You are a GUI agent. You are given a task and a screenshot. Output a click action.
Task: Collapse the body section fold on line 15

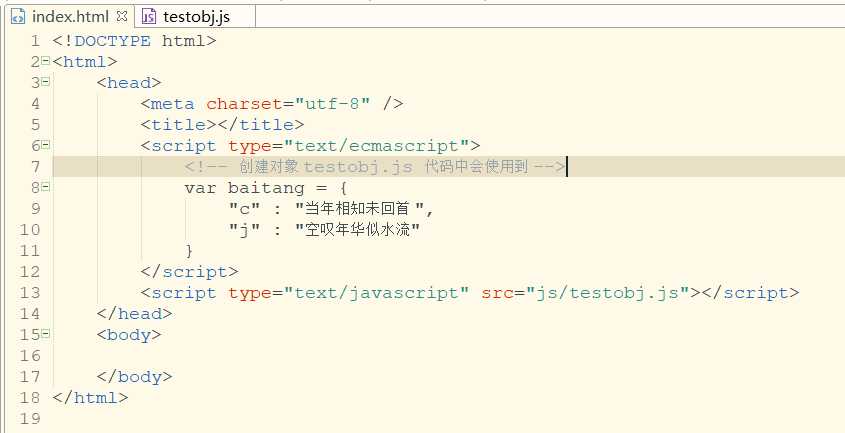pos(46,334)
